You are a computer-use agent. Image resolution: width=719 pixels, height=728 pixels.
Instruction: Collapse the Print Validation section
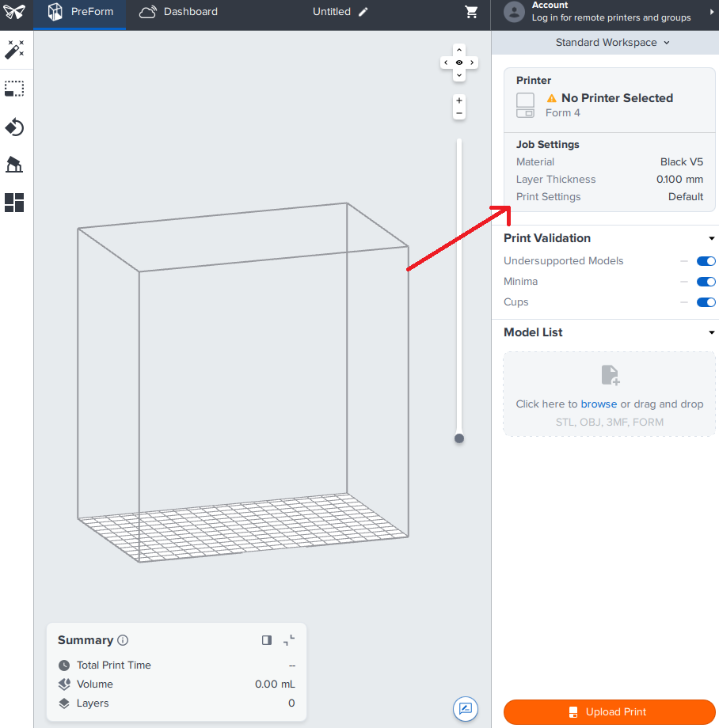pyautogui.click(x=711, y=238)
